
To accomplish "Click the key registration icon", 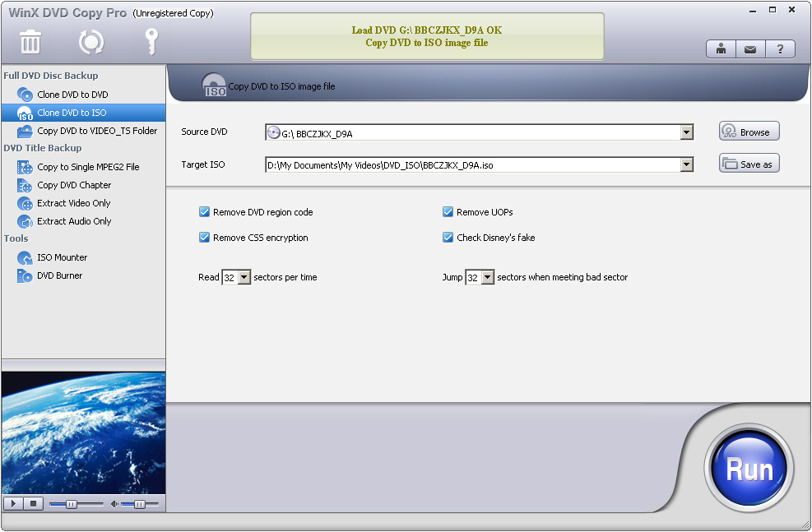I will click(x=150, y=41).
